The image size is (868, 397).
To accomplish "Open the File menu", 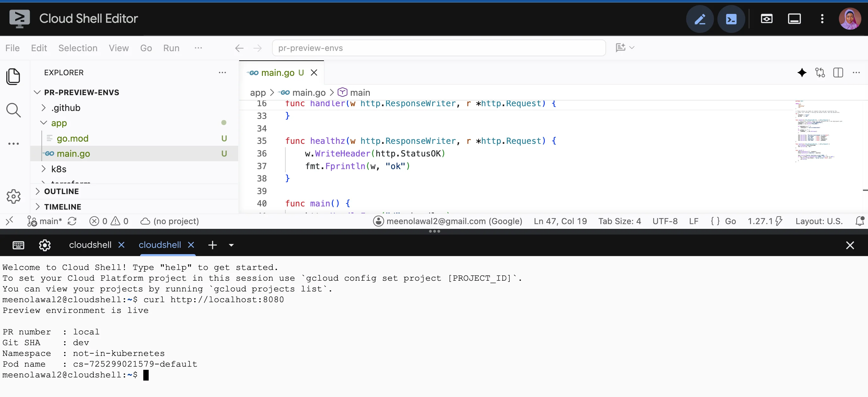I will click(12, 48).
